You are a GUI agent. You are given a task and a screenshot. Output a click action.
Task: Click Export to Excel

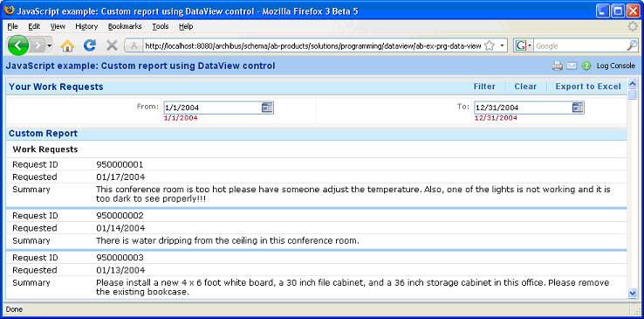588,87
